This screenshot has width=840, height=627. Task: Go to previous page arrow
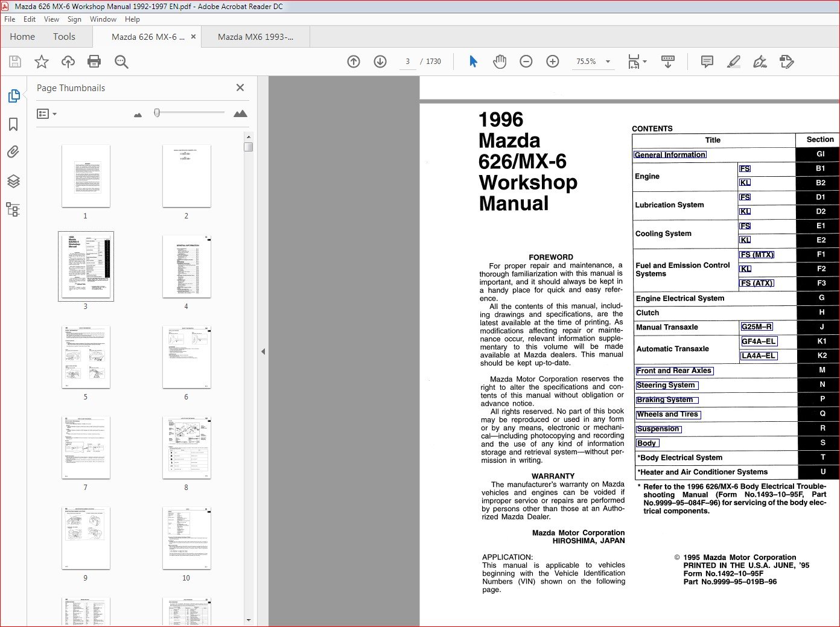tap(354, 62)
